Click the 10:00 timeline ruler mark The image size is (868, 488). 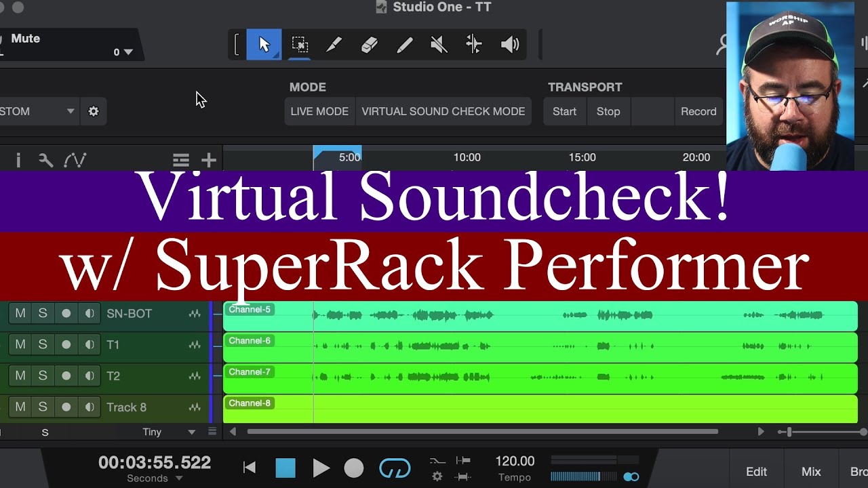tap(467, 157)
